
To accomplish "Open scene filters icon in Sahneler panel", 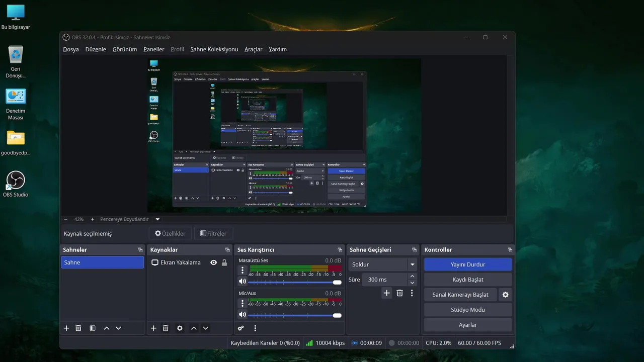I will pos(93,328).
